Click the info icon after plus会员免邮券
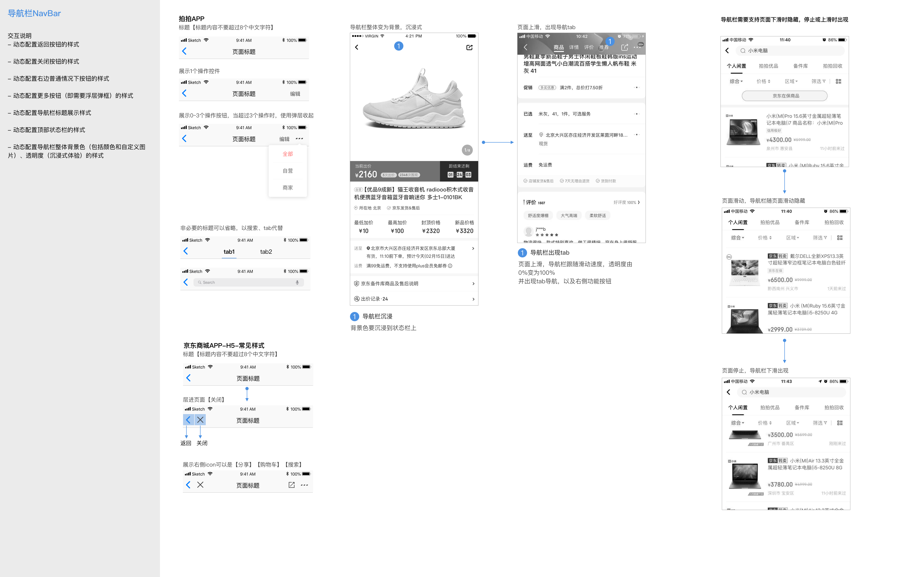 450,266
